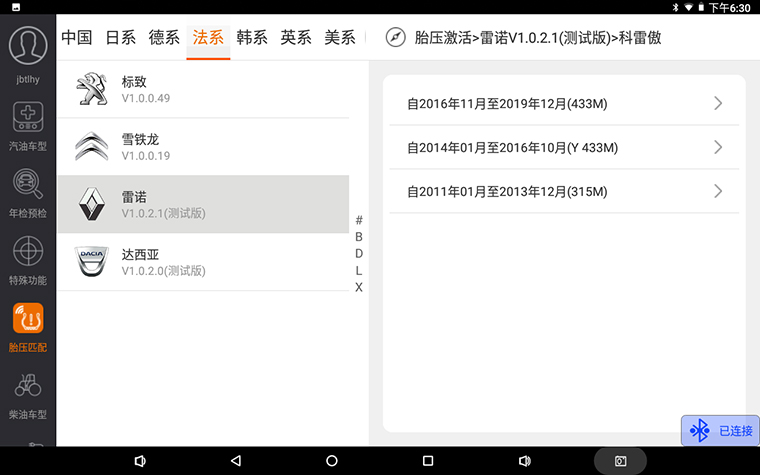
Task: Jump to index letter B
Action: click(x=359, y=237)
